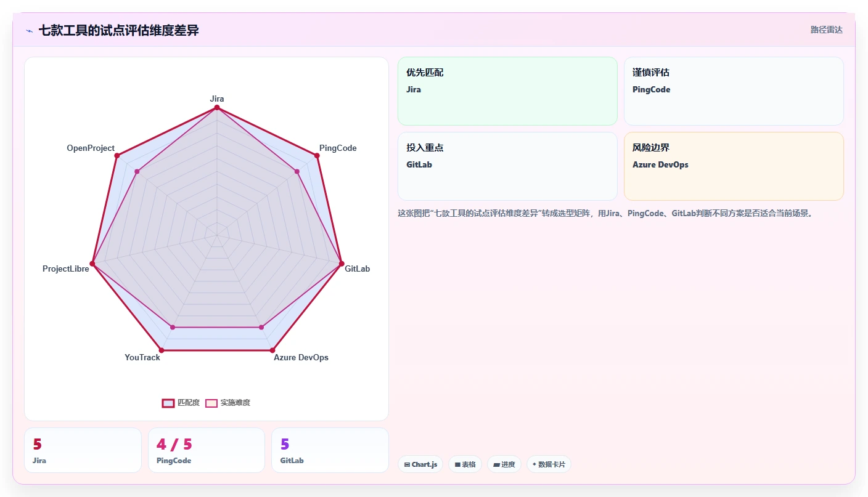
Task: Click the PingCode inner 实施难度 point
Action: pos(297,172)
